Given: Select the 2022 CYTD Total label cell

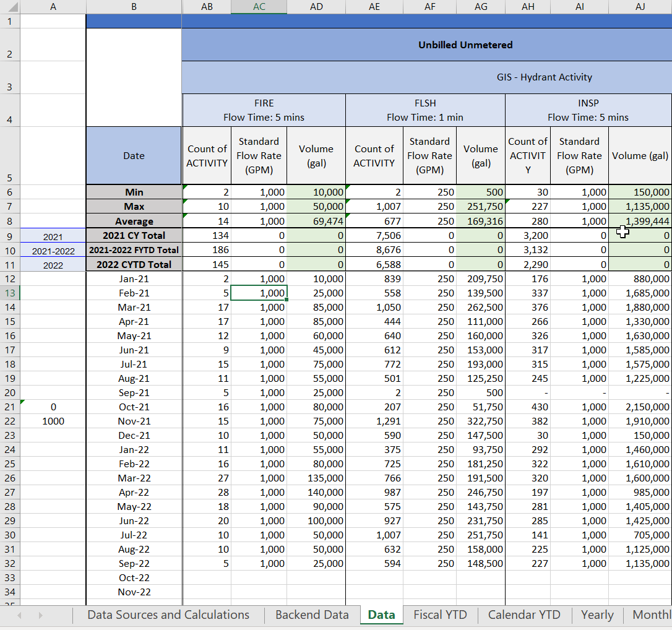Looking at the screenshot, I should tap(134, 264).
